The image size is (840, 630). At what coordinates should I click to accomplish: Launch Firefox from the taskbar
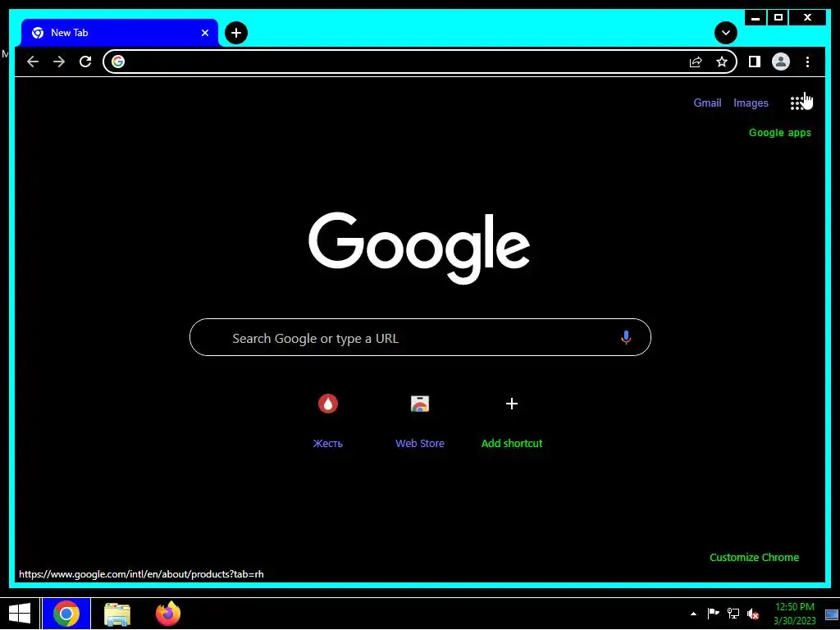[167, 614]
